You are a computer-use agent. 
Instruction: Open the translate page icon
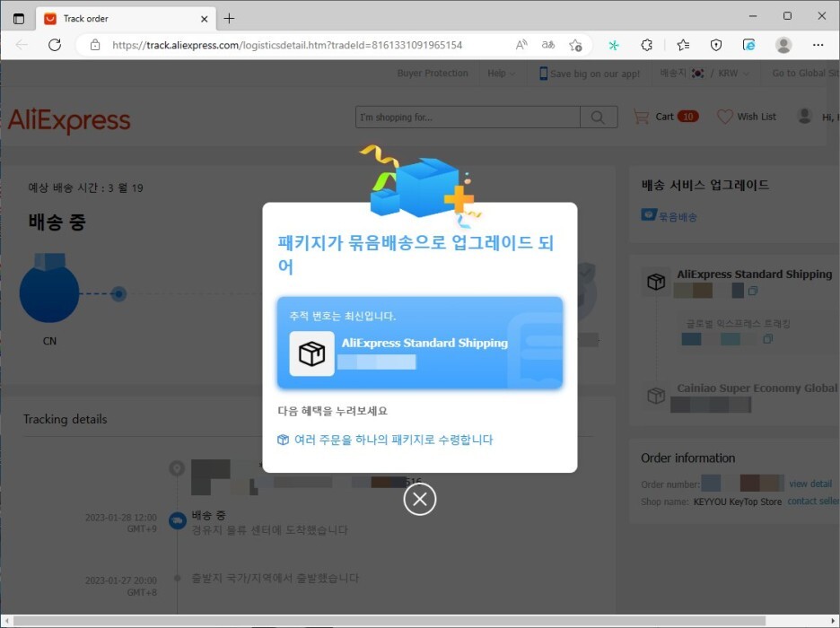click(x=548, y=45)
